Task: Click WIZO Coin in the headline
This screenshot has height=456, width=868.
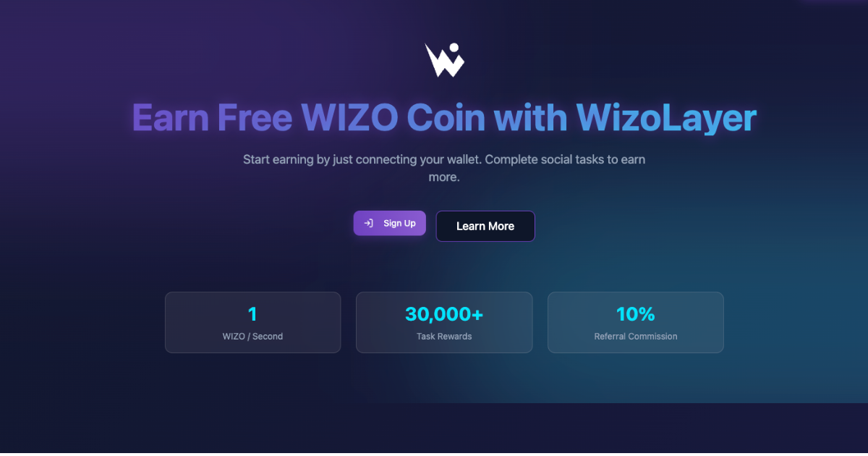Action: 393,117
